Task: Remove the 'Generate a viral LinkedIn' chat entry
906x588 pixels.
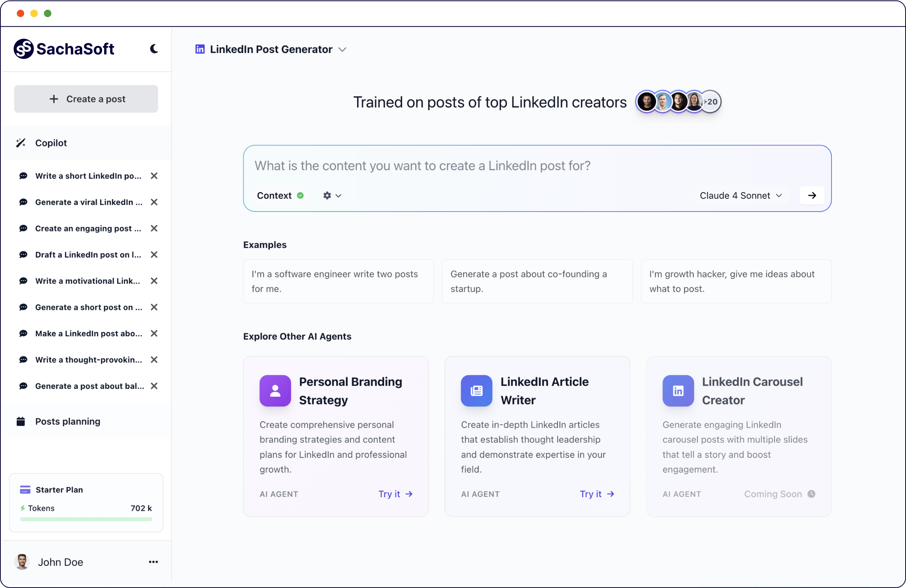Action: point(154,202)
